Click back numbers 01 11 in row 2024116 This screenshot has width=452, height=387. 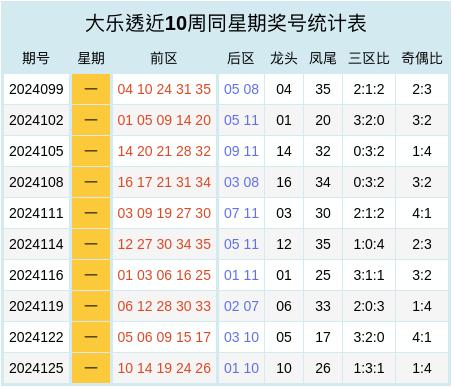241,275
